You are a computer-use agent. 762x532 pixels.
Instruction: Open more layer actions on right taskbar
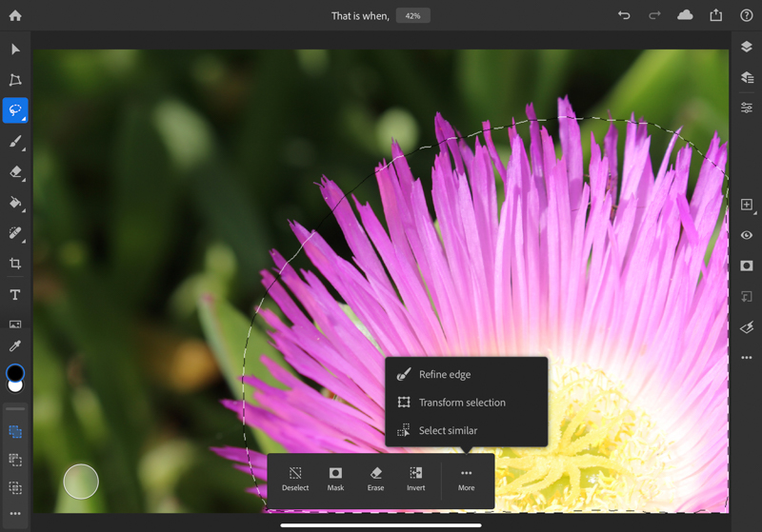pos(747,358)
